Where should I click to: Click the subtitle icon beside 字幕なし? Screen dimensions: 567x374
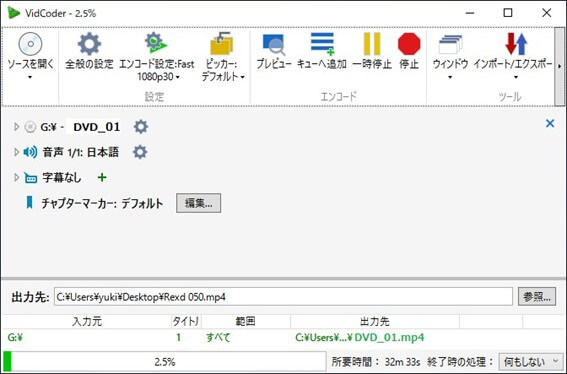click(31, 178)
